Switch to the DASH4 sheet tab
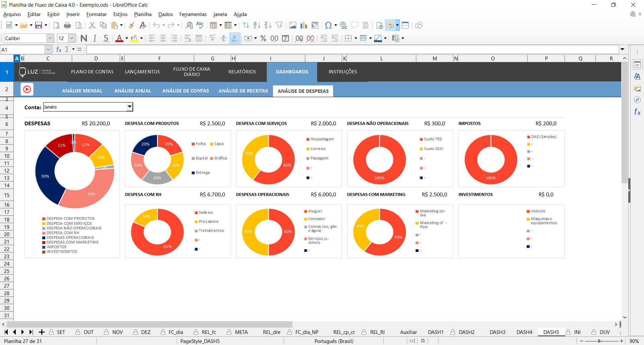Image resolution: width=644 pixels, height=345 pixels. [524, 332]
